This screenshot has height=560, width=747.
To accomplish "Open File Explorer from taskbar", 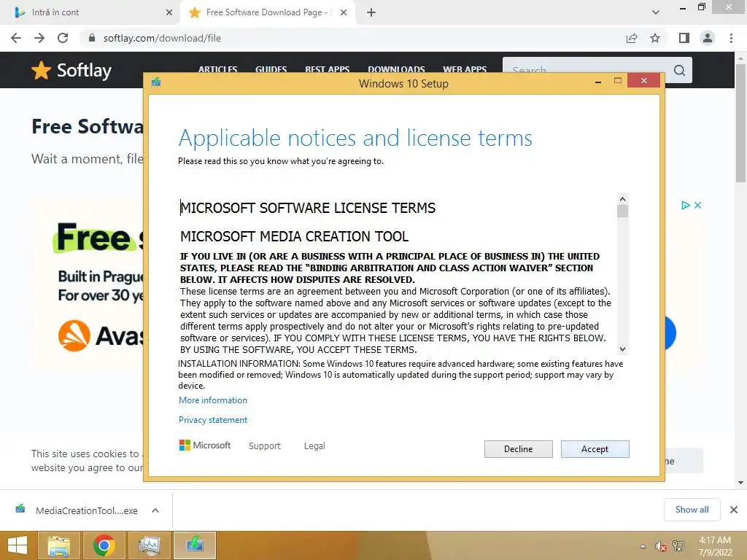I will click(58, 545).
